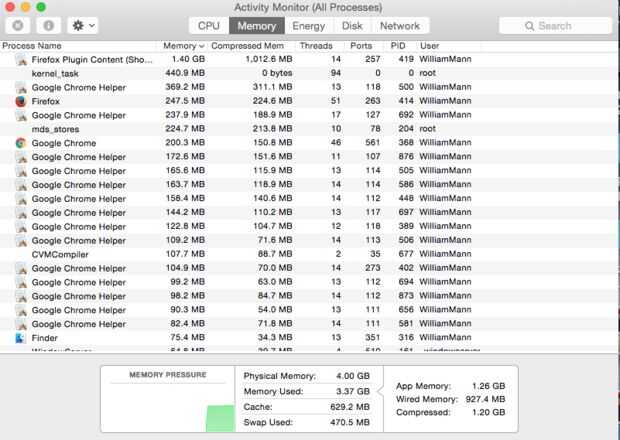Screen dimensions: 620x440
Task: Click the Cache 629.2 MB value
Action: 350,407
